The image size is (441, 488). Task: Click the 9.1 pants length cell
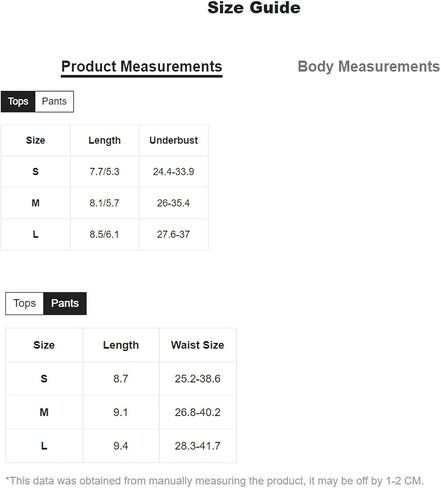121,412
